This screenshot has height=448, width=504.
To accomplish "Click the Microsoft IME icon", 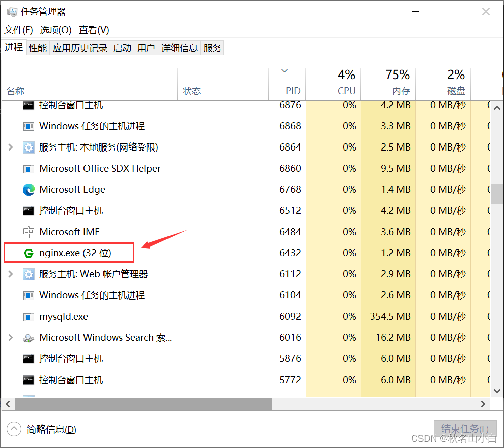I will (x=28, y=232).
